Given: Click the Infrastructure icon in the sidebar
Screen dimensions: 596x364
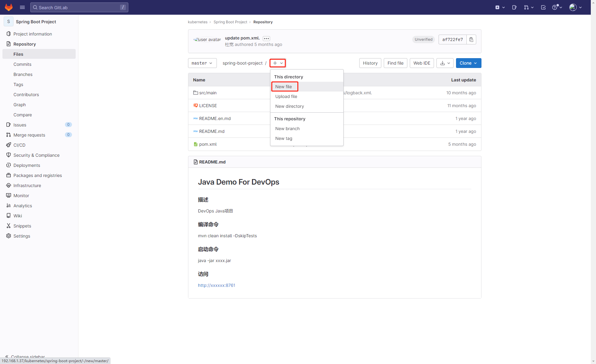Looking at the screenshot, I should (x=9, y=185).
